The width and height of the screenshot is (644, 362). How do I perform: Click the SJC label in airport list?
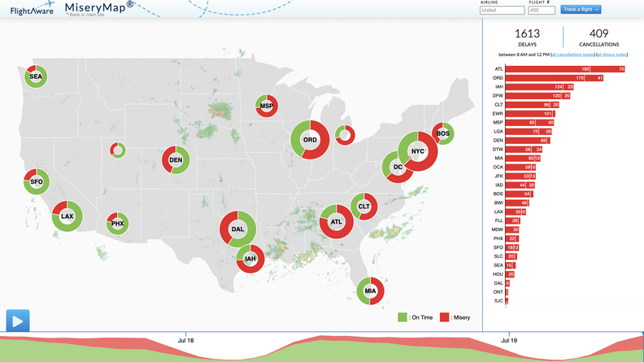[x=498, y=301]
